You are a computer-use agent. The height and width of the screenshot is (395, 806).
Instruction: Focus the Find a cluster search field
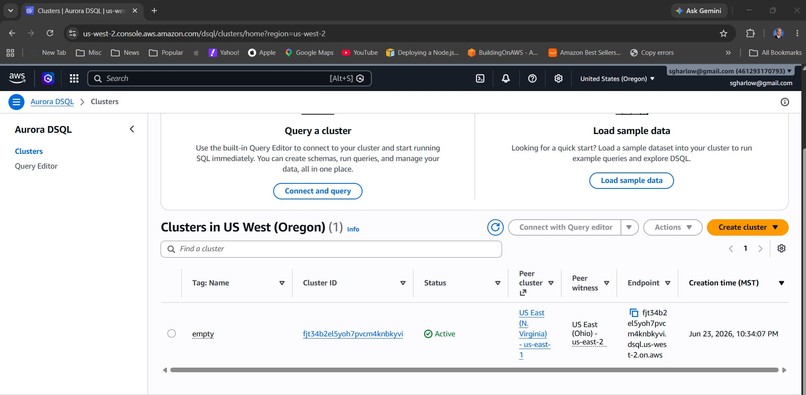331,249
